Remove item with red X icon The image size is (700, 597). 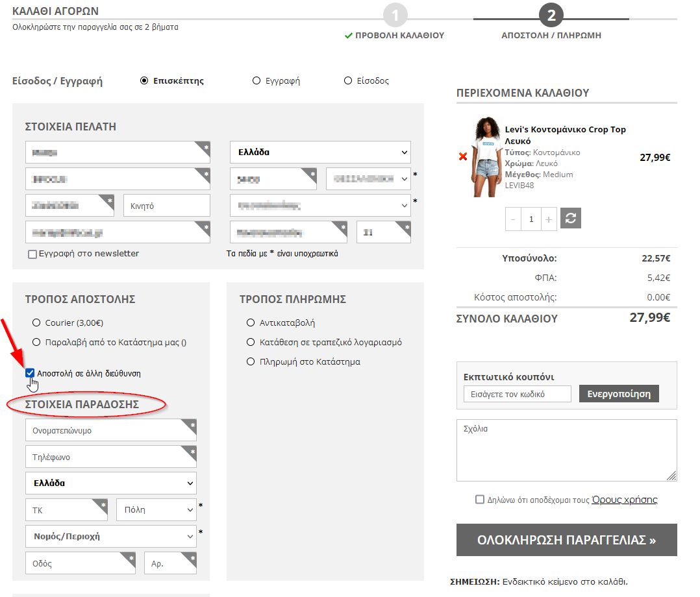click(463, 156)
